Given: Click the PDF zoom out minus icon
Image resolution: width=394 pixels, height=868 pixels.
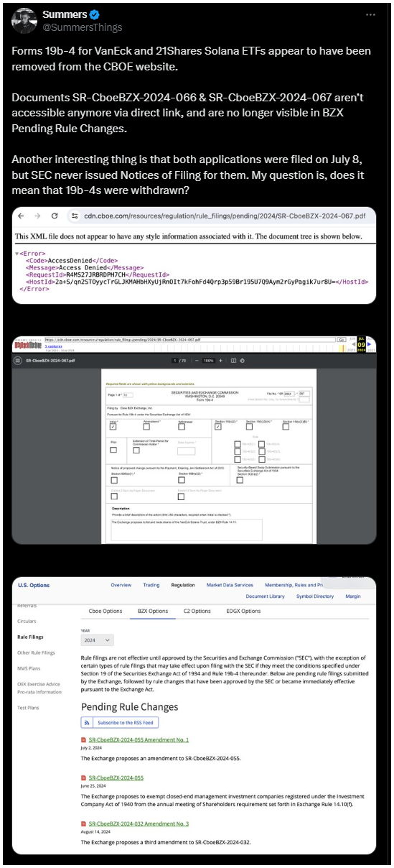Looking at the screenshot, I should click(198, 361).
